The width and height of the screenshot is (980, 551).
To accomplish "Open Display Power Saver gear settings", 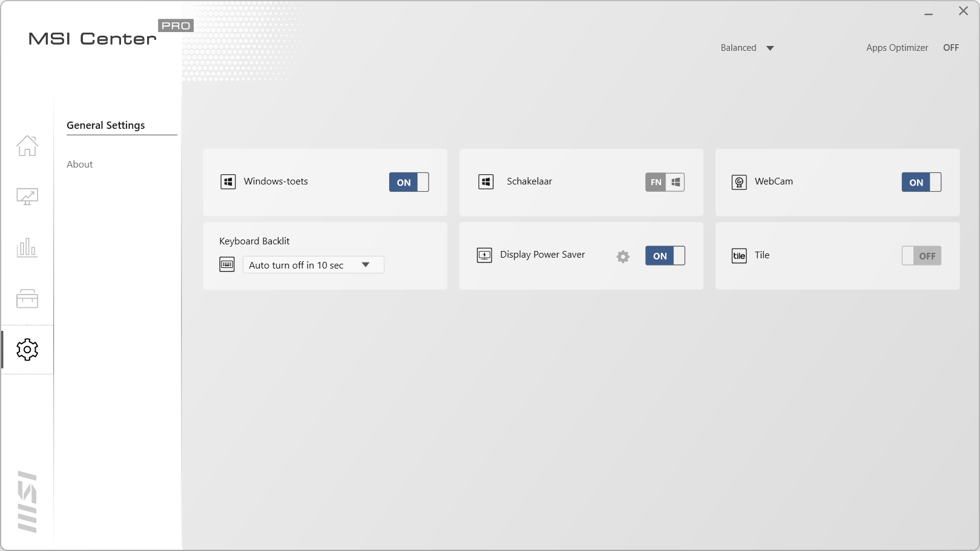I will 623,256.
